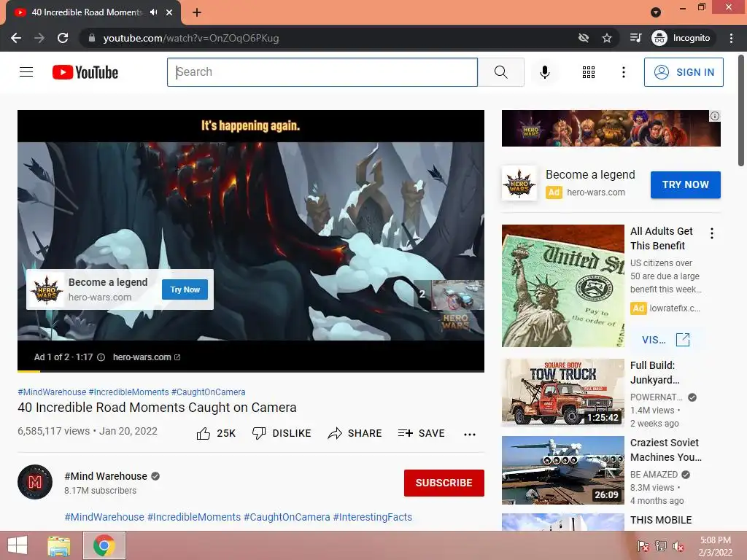The width and height of the screenshot is (747, 560).
Task: Open the YouTube apps grid
Action: tap(589, 72)
